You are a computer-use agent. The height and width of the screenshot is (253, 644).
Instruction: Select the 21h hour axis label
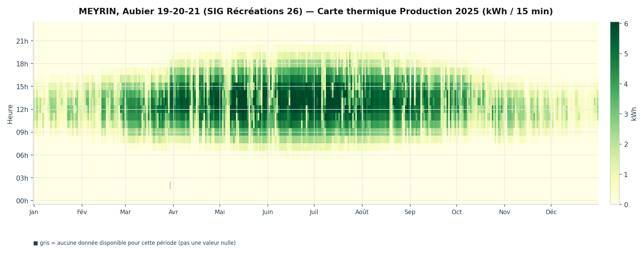(x=22, y=41)
